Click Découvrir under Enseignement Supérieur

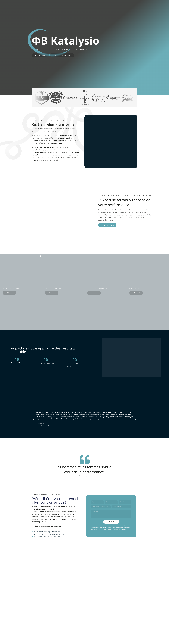coord(94,293)
